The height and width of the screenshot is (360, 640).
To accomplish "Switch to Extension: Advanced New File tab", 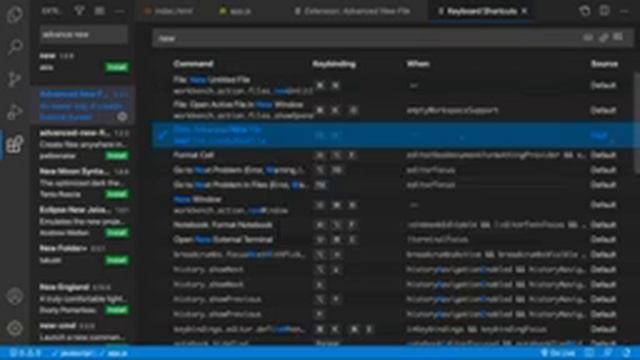I will click(353, 11).
